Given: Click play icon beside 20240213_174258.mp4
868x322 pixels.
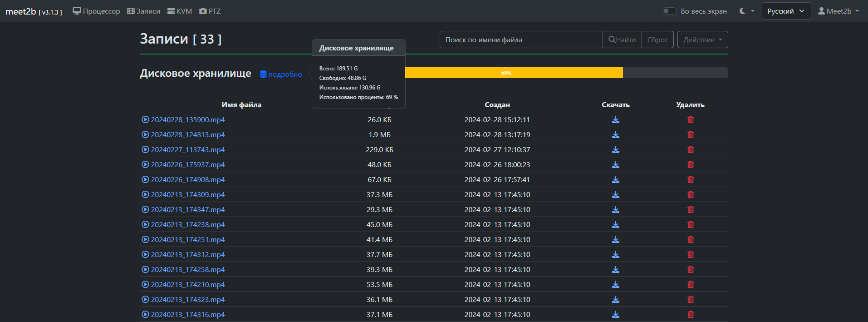Looking at the screenshot, I should [x=145, y=269].
